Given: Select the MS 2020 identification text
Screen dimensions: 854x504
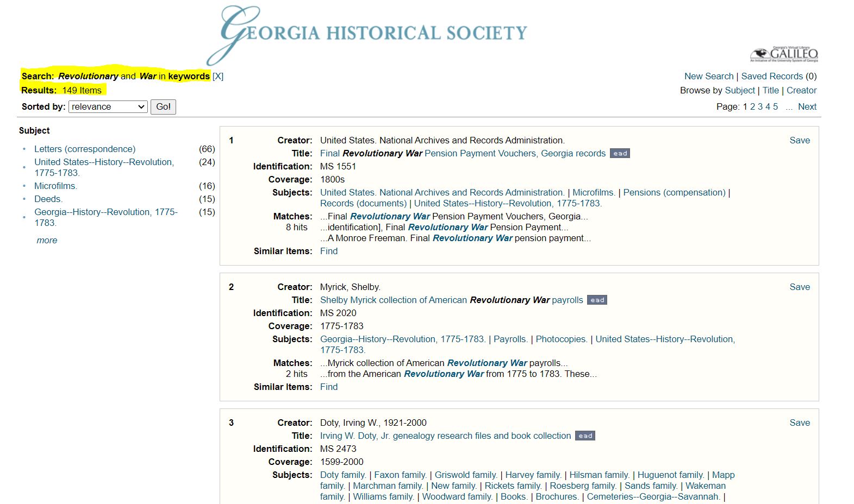Looking at the screenshot, I should point(338,313).
